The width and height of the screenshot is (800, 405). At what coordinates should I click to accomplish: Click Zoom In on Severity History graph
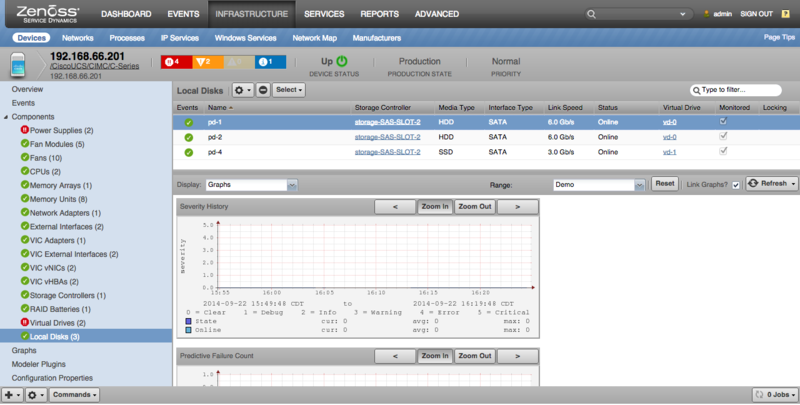pyautogui.click(x=435, y=207)
